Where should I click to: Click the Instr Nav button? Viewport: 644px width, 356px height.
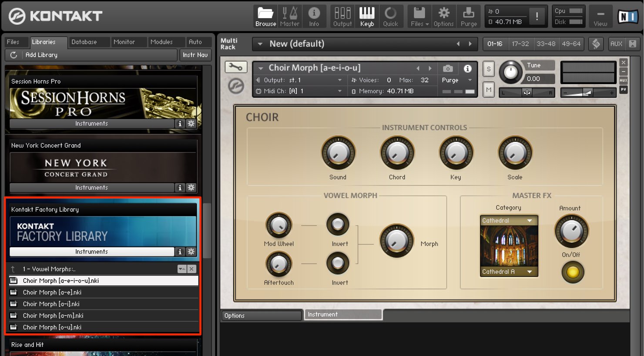[x=195, y=55]
